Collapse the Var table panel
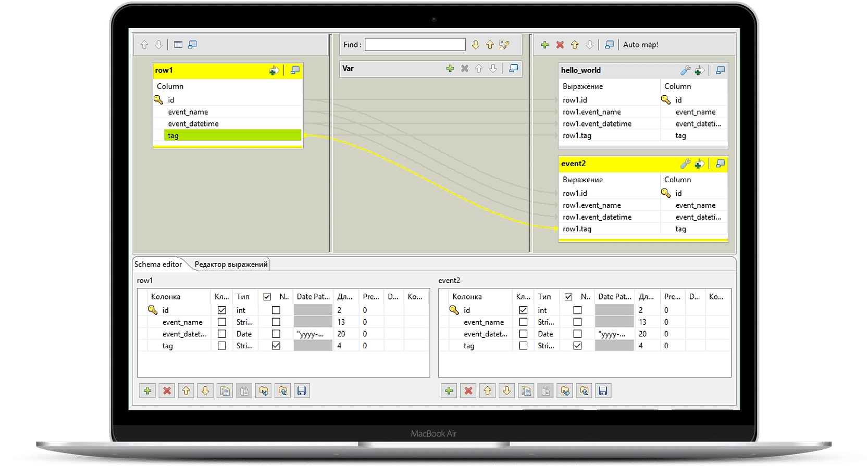 pyautogui.click(x=514, y=69)
